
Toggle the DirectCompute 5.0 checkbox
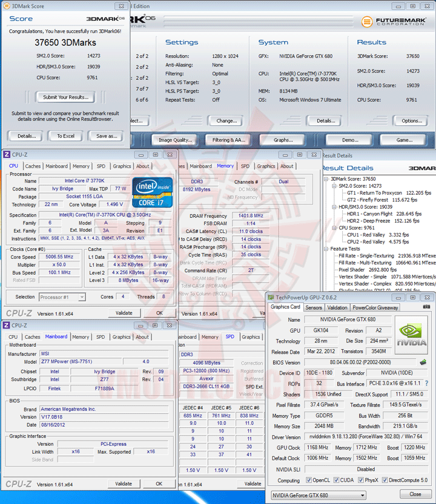click(x=385, y=480)
